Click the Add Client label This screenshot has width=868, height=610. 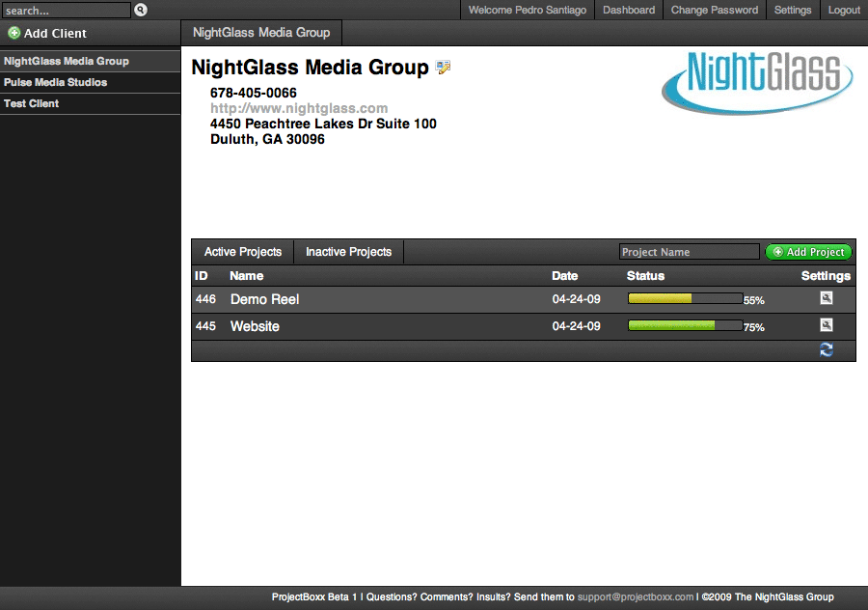click(55, 33)
